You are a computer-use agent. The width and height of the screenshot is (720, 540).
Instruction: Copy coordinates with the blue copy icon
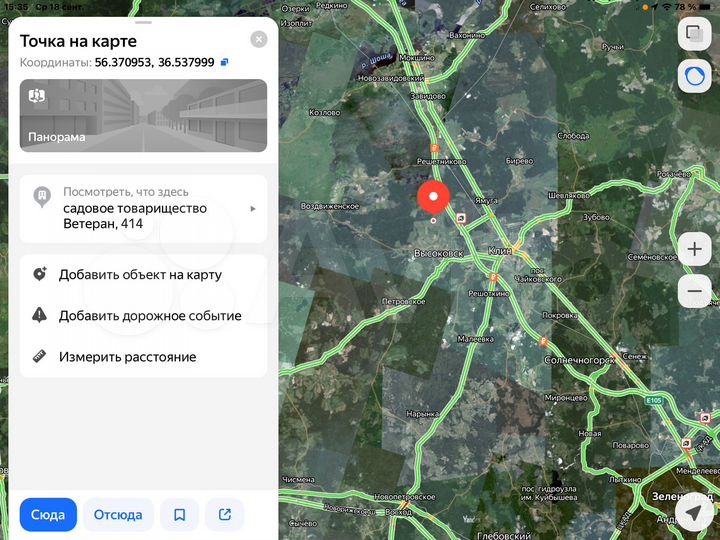click(x=224, y=62)
